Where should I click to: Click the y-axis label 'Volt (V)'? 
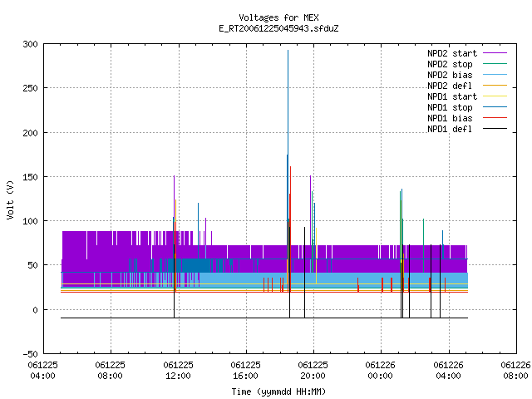click(10, 199)
